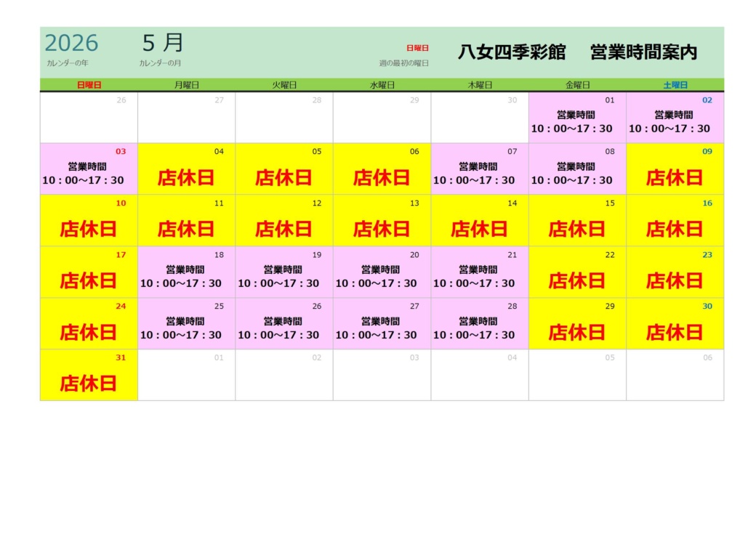Click the May 03 Sunday business hours cell
The height and width of the screenshot is (534, 756).
click(89, 170)
